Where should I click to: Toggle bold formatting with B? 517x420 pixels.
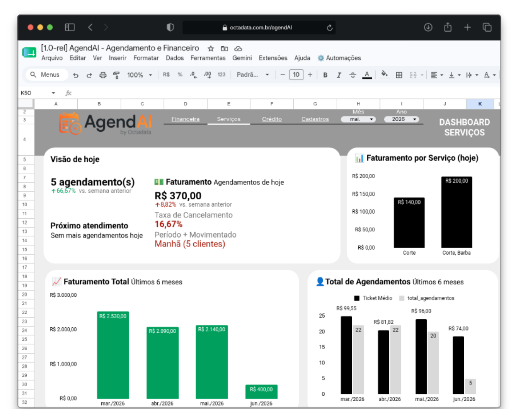(325, 75)
